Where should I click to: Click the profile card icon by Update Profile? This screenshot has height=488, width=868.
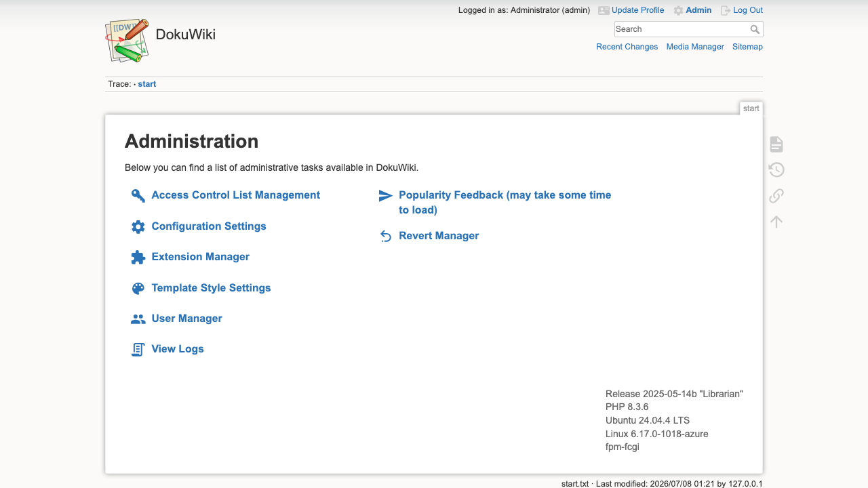604,11
